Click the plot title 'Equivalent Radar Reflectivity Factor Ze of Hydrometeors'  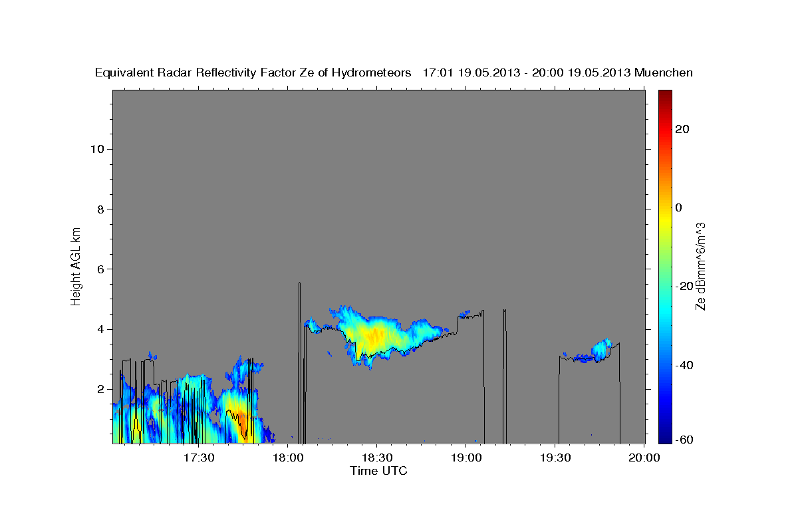[x=253, y=72]
